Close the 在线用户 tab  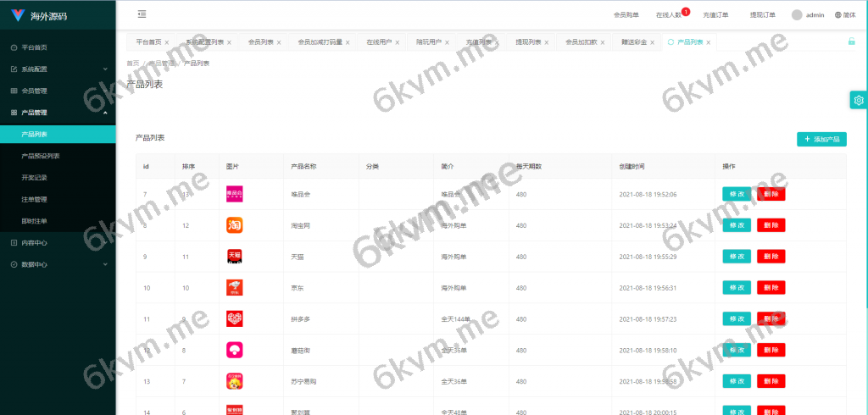coord(398,42)
